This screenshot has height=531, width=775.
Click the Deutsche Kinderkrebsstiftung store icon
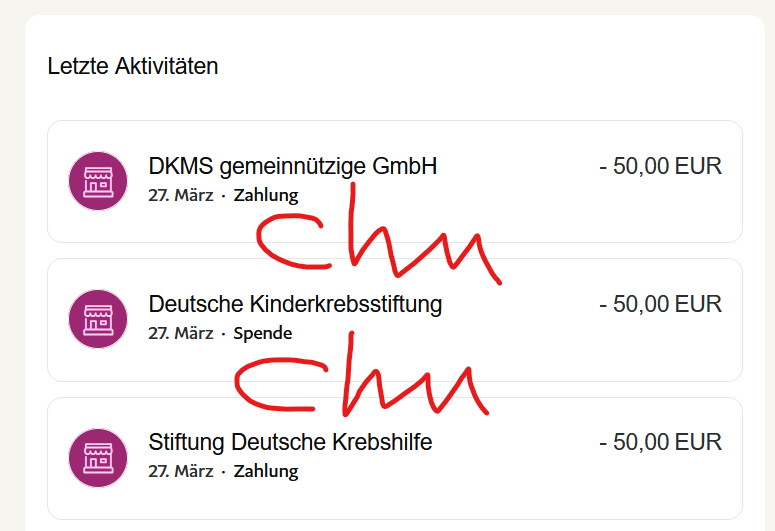pyautogui.click(x=97, y=319)
